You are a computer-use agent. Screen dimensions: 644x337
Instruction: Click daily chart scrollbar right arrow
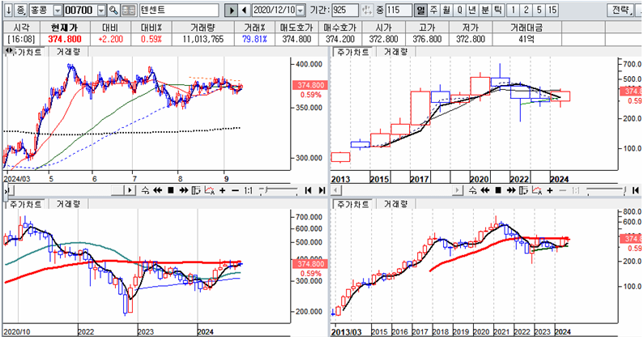pos(130,190)
